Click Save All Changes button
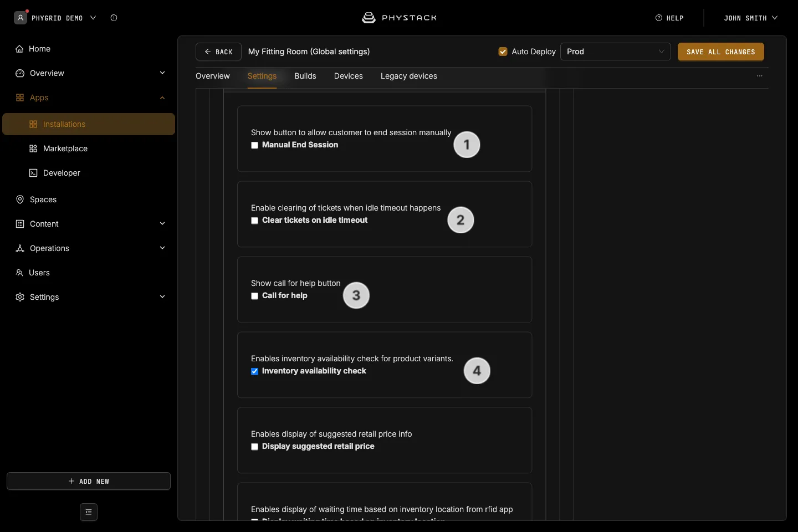The height and width of the screenshot is (532, 798). tap(721, 52)
